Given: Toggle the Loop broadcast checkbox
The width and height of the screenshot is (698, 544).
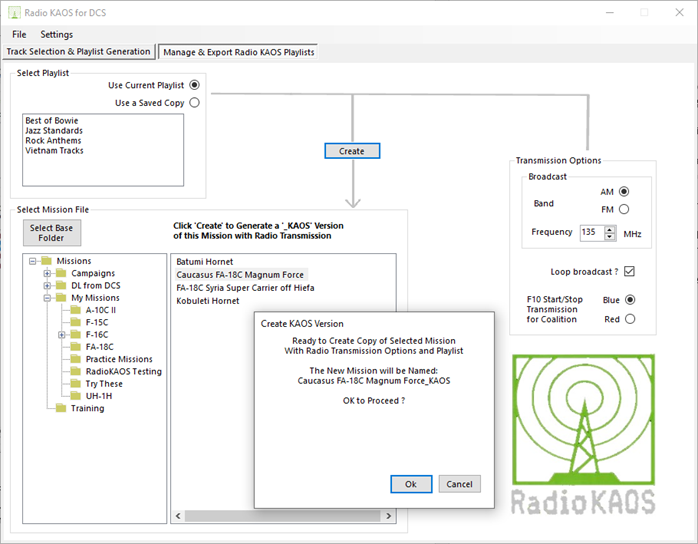Looking at the screenshot, I should pyautogui.click(x=629, y=271).
